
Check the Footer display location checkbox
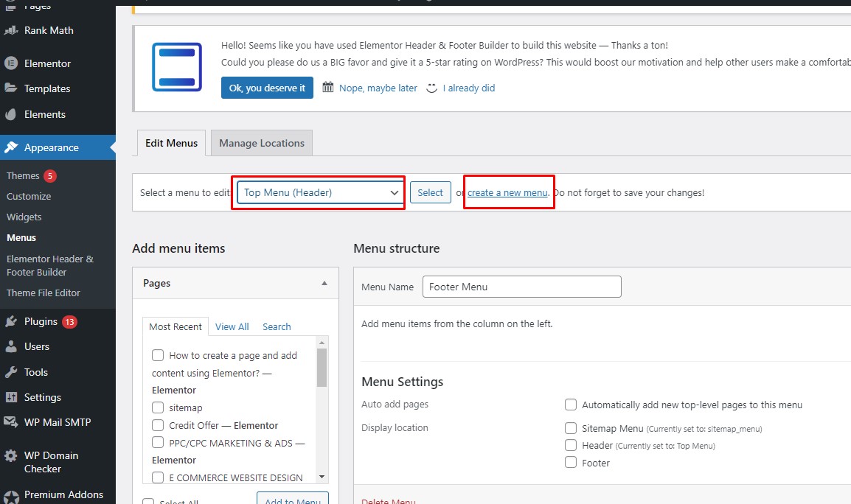click(571, 462)
